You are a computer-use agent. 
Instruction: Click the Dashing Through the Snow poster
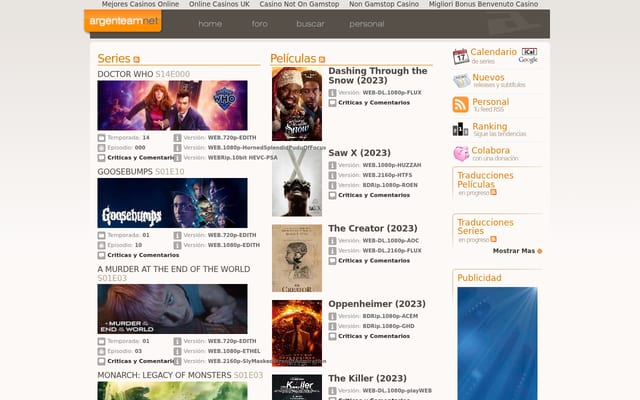pyautogui.click(x=297, y=104)
